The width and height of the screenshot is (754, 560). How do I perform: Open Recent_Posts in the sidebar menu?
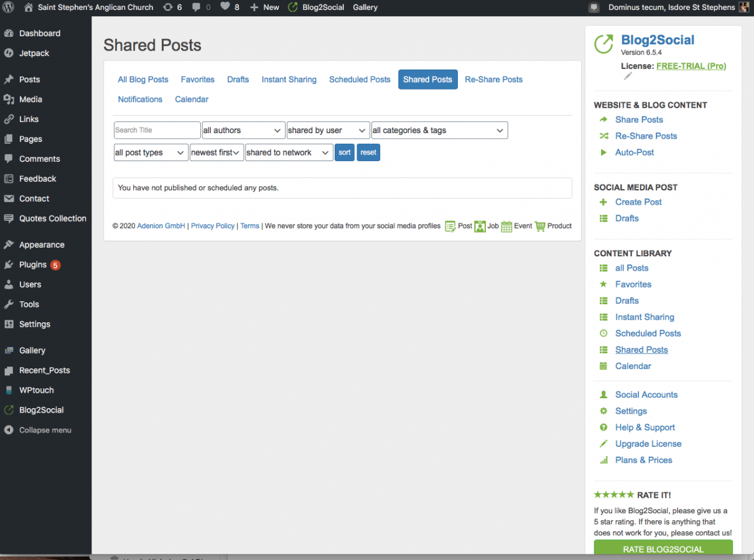point(46,371)
